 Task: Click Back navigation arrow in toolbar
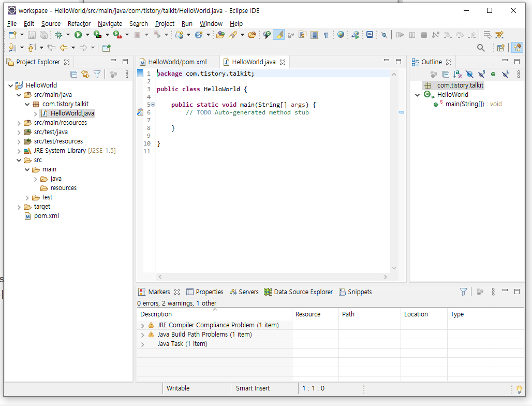tap(64, 48)
